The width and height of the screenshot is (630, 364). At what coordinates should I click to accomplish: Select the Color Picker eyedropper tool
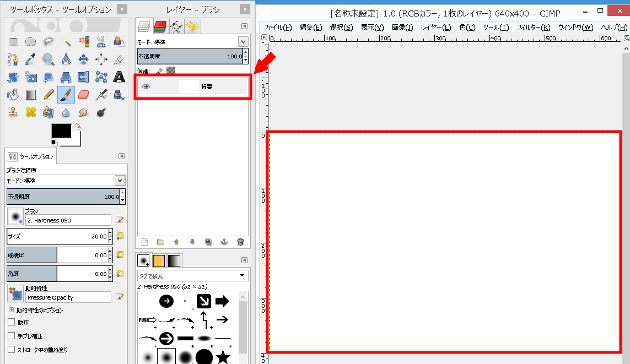coord(30,59)
